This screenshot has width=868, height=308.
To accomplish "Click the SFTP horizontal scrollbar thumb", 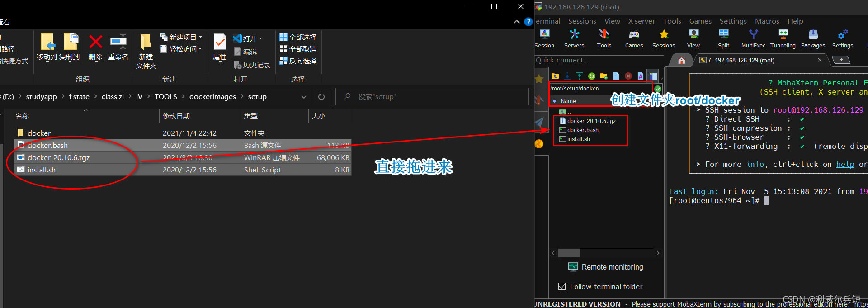I will pyautogui.click(x=569, y=253).
